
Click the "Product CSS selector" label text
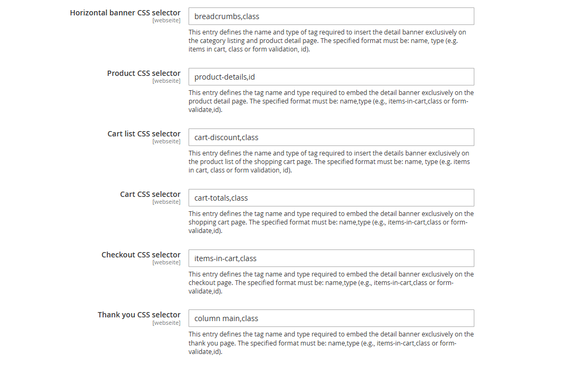pos(144,73)
